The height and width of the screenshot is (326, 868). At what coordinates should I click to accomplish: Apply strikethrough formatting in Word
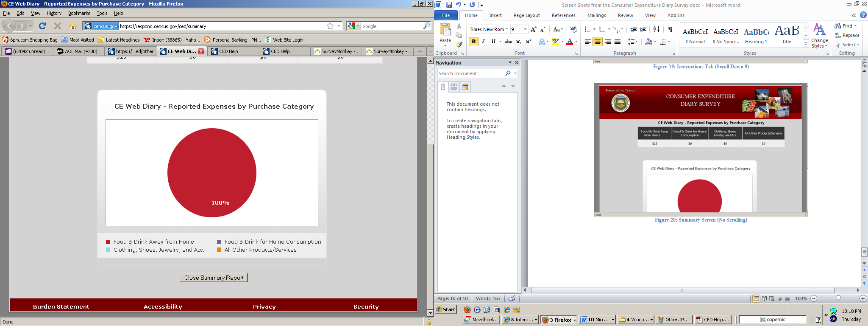(508, 42)
